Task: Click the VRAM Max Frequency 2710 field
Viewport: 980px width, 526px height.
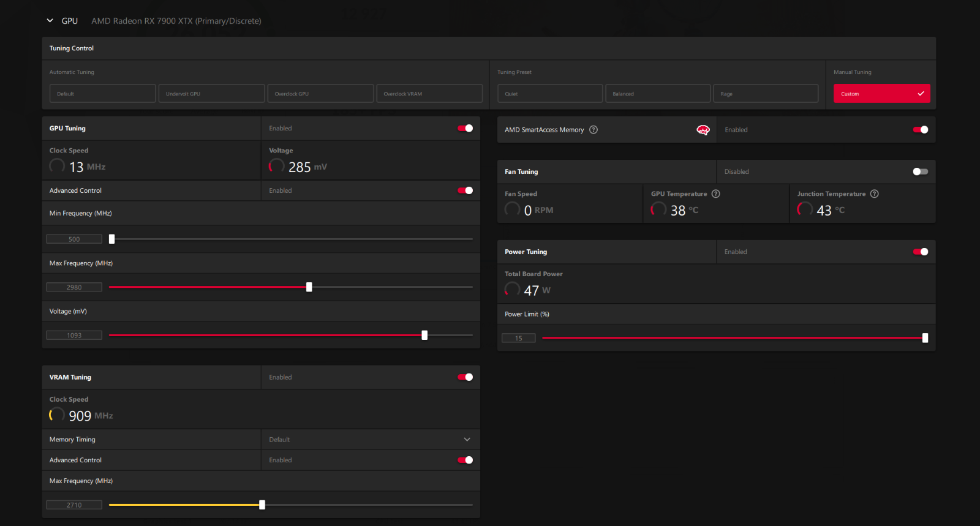Action: [x=74, y=505]
